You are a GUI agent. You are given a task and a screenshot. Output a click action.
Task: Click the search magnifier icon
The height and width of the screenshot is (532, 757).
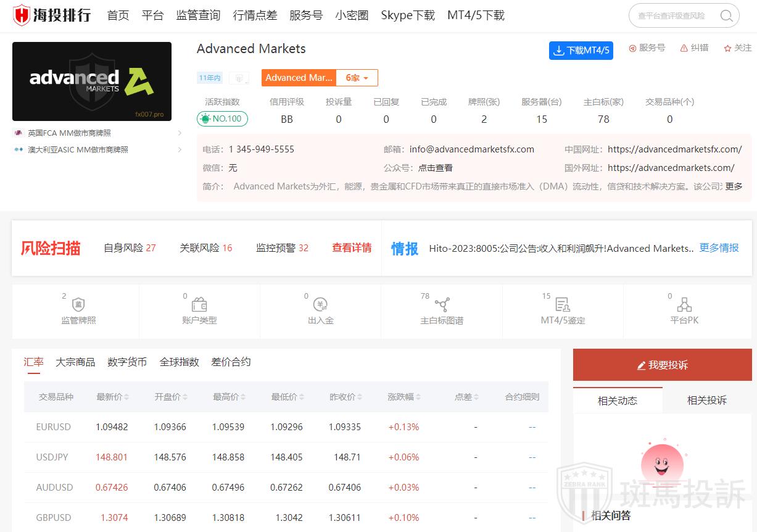(727, 15)
